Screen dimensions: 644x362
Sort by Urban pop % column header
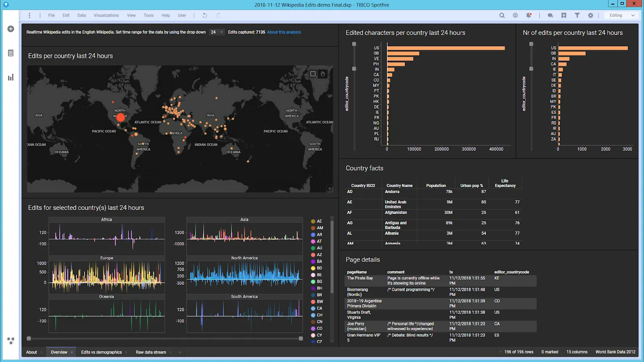click(472, 186)
